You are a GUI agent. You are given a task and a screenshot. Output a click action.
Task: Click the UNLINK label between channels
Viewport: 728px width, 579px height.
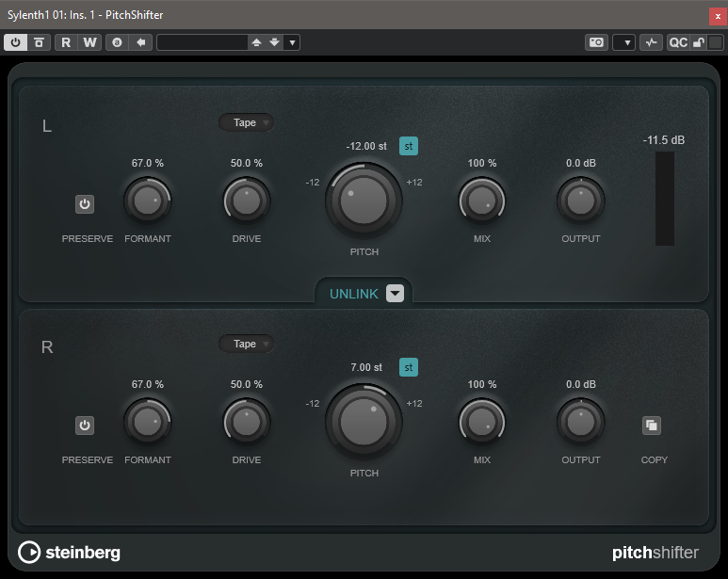[353, 294]
